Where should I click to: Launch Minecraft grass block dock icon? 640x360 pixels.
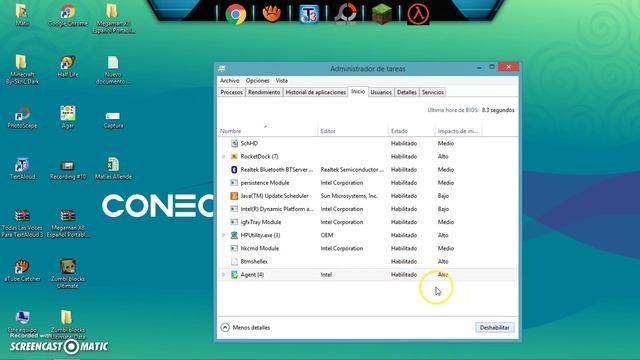[x=382, y=14]
